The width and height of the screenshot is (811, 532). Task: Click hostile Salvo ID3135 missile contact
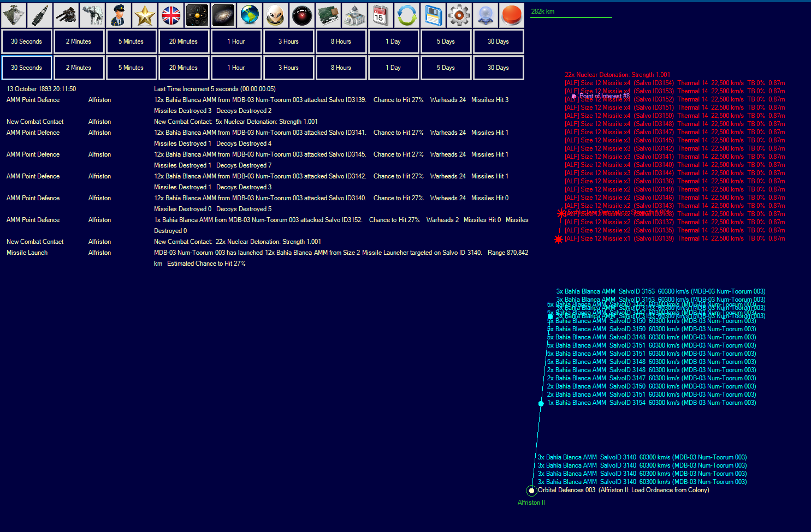[x=675, y=230]
